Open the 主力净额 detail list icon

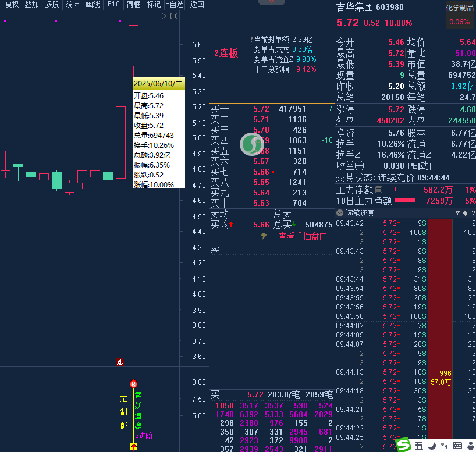coord(379,190)
